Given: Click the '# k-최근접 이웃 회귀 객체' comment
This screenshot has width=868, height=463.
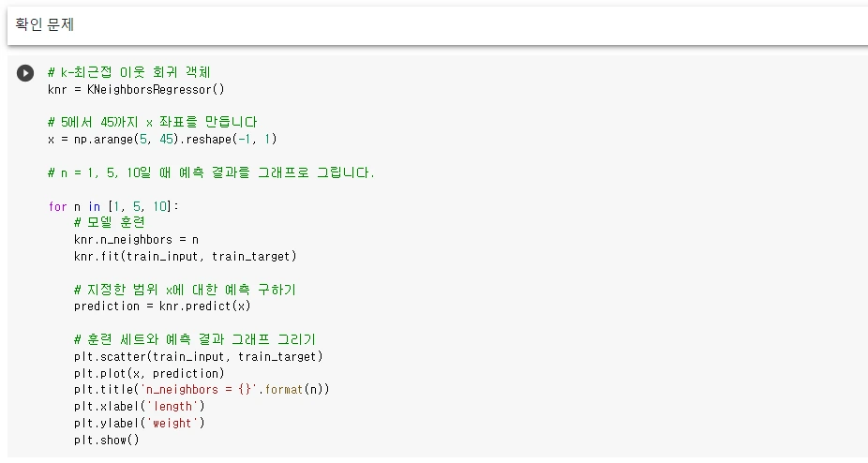Looking at the screenshot, I should click(x=129, y=72).
